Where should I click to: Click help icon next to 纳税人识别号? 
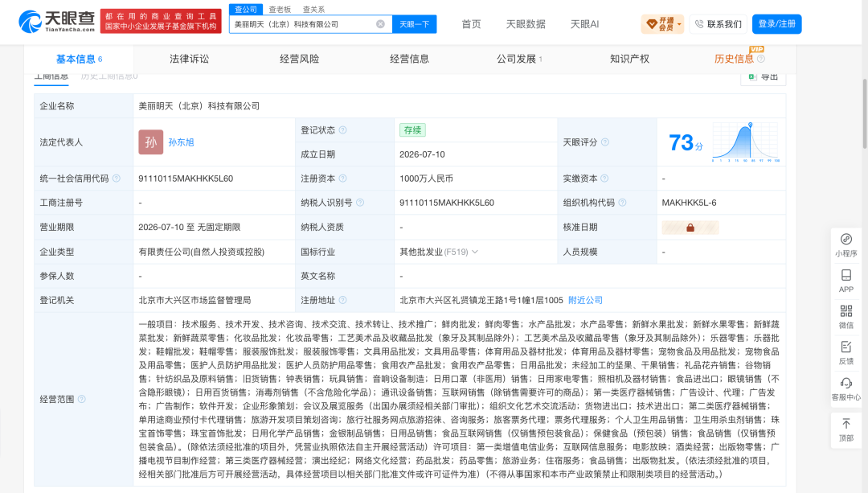click(360, 203)
